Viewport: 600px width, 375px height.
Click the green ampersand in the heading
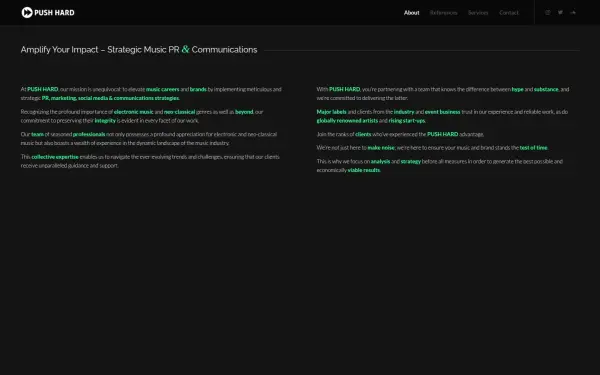(185, 49)
